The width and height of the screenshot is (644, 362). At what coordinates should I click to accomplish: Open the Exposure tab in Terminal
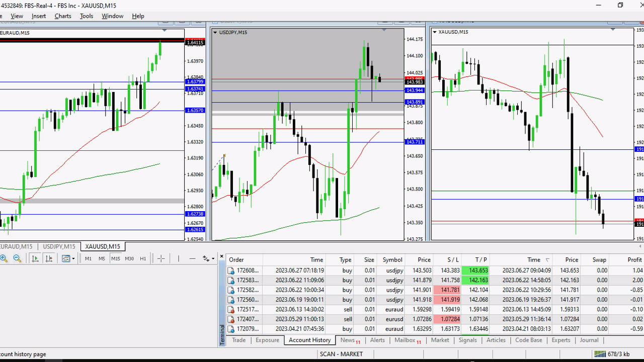coord(267,340)
